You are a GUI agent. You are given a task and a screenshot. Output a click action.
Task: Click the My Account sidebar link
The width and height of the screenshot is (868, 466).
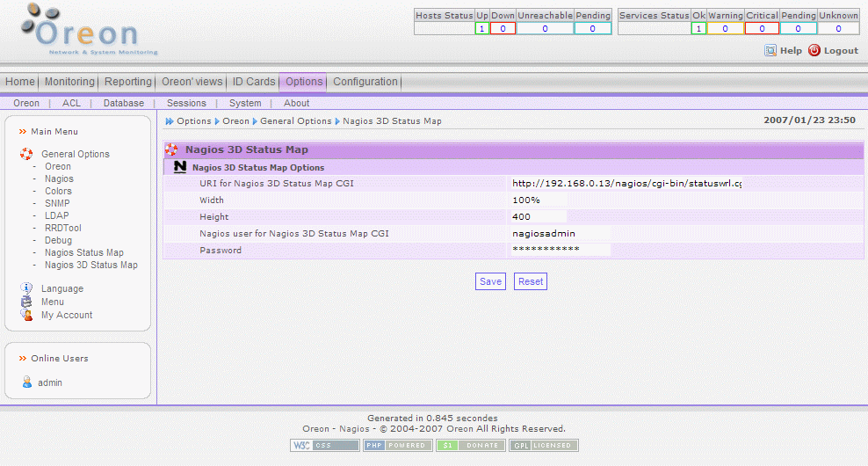(67, 315)
